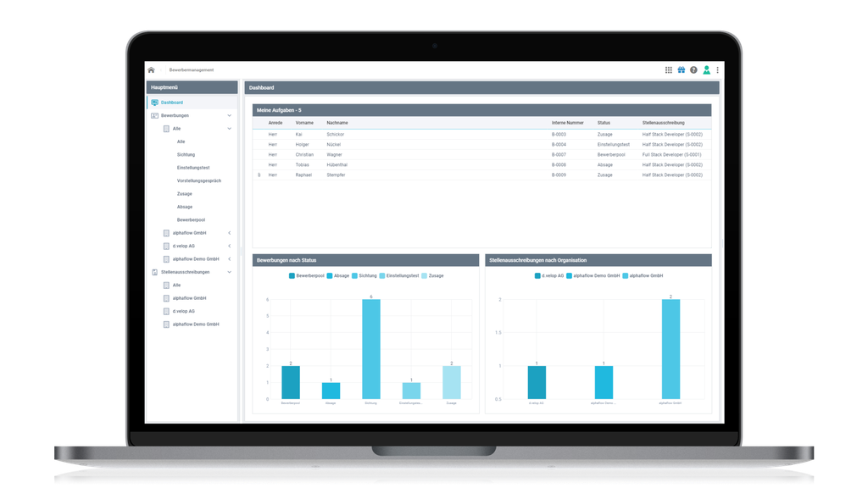Expand alphaflow Demo GmbH chevron under Bewerbungen
Viewport: 868px width, 499px height.
pos(229,259)
